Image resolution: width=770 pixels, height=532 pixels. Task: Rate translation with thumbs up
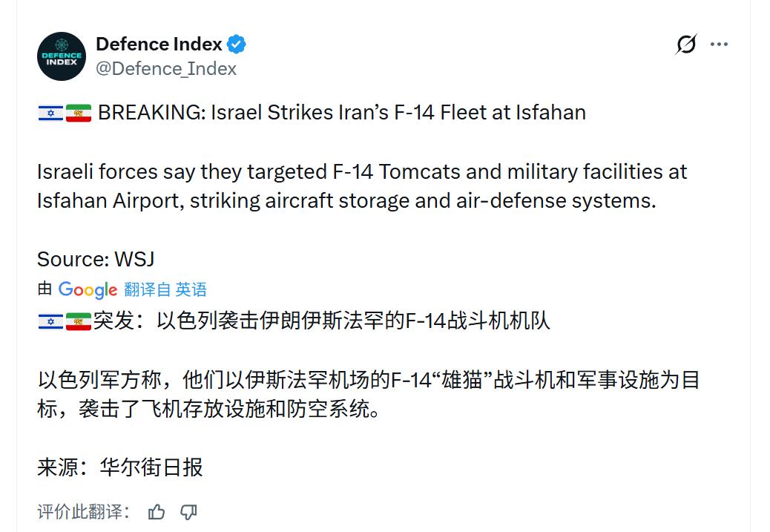click(157, 512)
